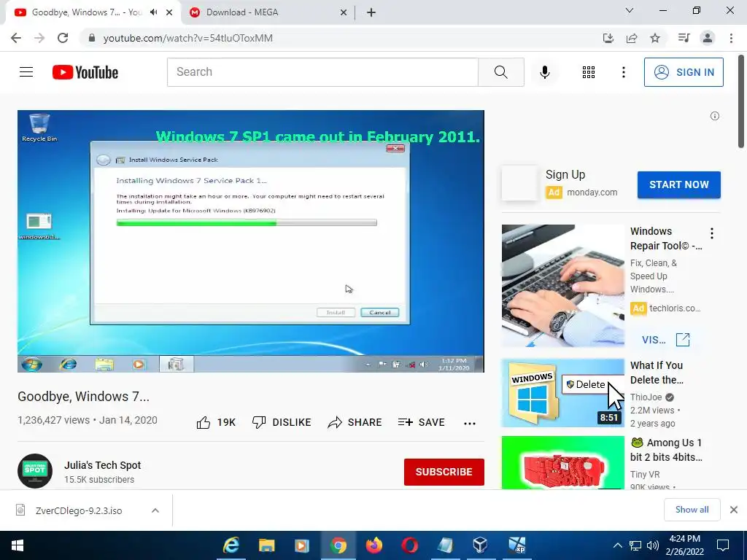The height and width of the screenshot is (560, 747).
Task: Click Show all downloads
Action: (x=692, y=510)
